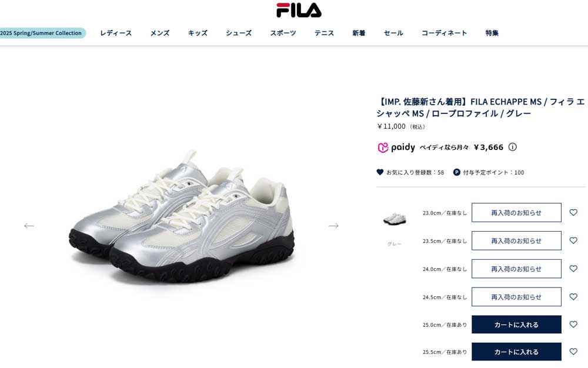
Task: Toggle heart for 25.0cm size
Action: 573,324
